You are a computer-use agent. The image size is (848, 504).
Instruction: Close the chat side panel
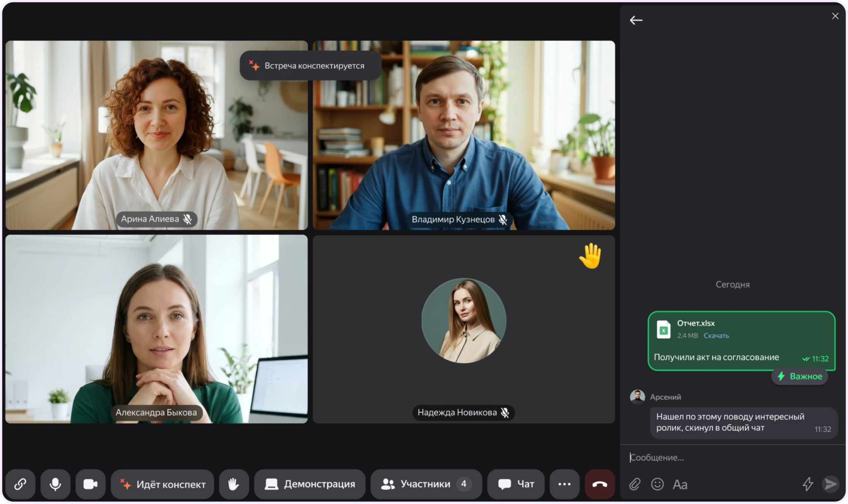(835, 16)
